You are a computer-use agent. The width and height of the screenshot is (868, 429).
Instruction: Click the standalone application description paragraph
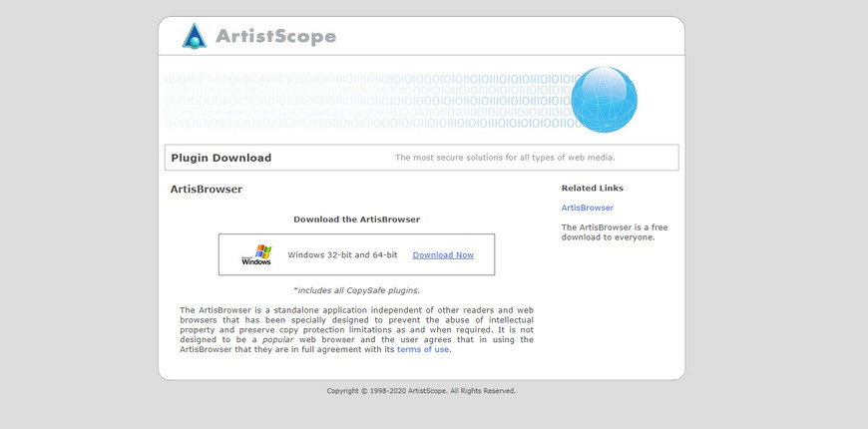356,330
